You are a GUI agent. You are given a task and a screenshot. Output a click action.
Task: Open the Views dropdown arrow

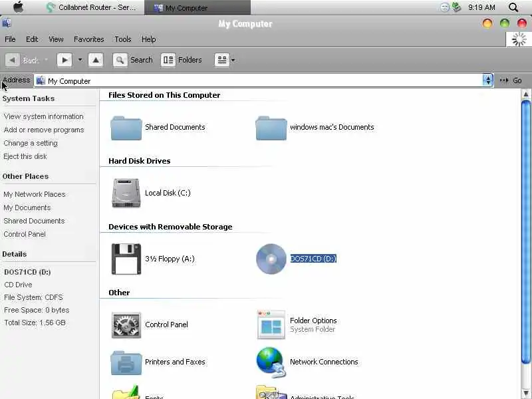[x=233, y=60]
